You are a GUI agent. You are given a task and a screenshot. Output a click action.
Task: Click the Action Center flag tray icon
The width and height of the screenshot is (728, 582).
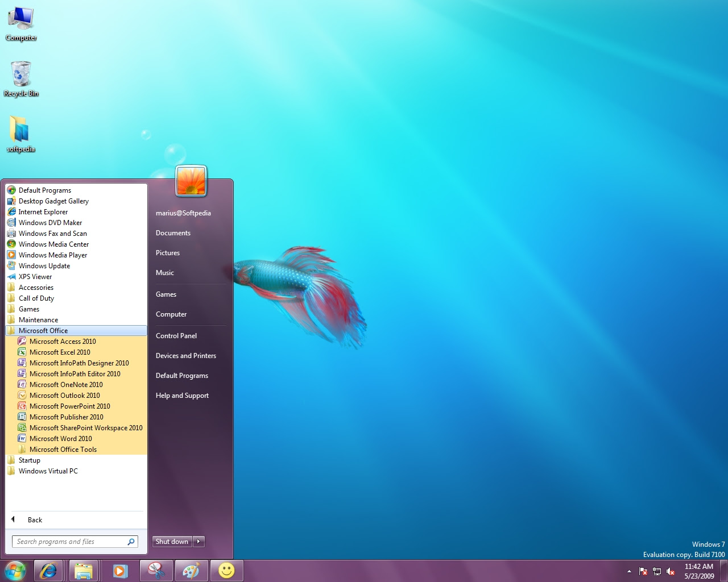click(643, 571)
